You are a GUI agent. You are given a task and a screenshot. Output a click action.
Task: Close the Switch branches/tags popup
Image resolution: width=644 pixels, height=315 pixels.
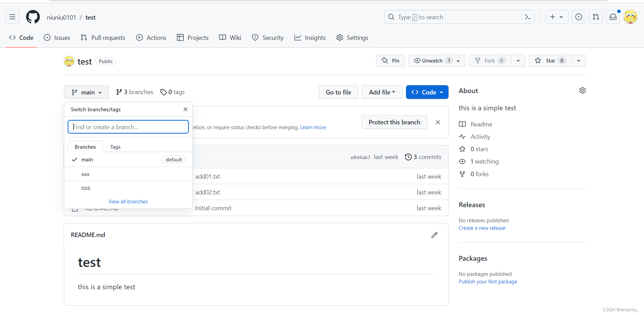pyautogui.click(x=185, y=109)
